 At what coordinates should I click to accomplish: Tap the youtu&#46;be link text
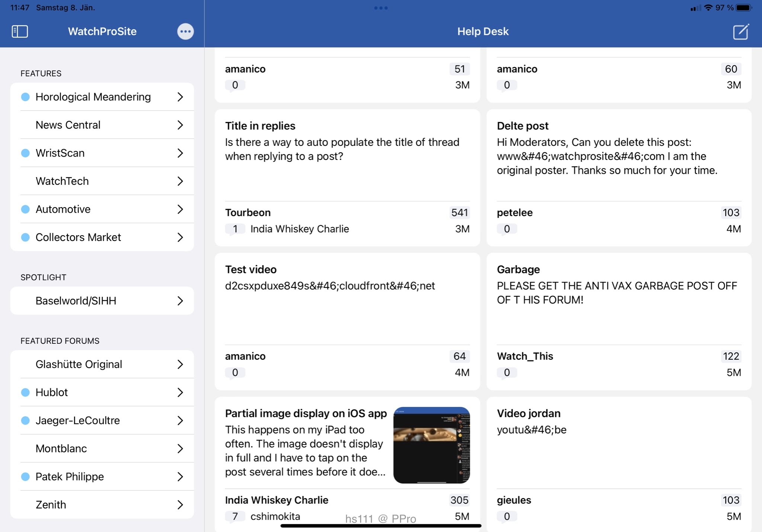(x=532, y=430)
